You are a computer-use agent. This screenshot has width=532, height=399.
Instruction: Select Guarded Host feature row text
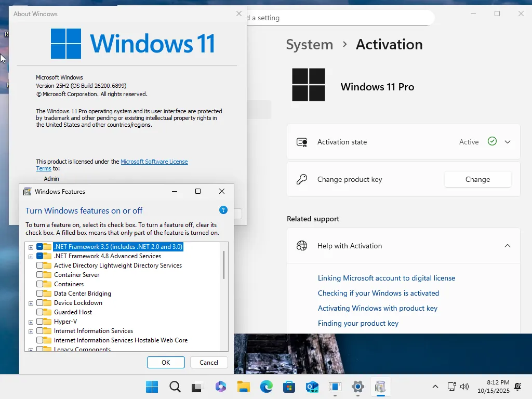pyautogui.click(x=73, y=312)
